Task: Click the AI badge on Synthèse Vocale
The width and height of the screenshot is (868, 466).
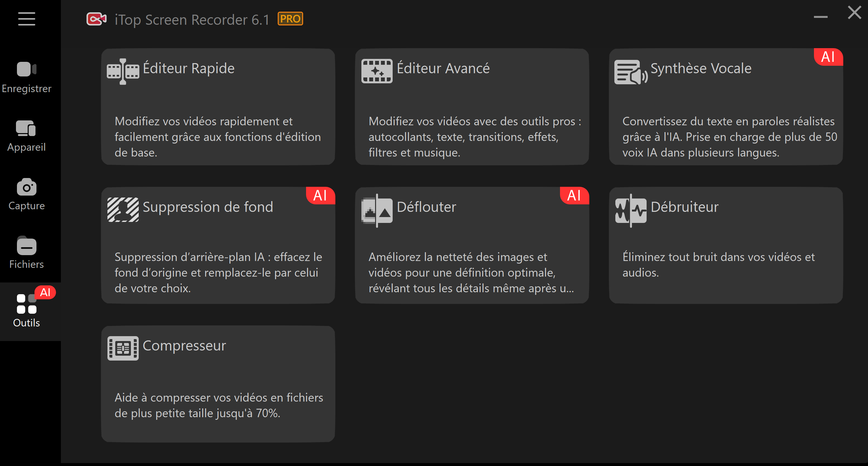Action: [x=828, y=57]
